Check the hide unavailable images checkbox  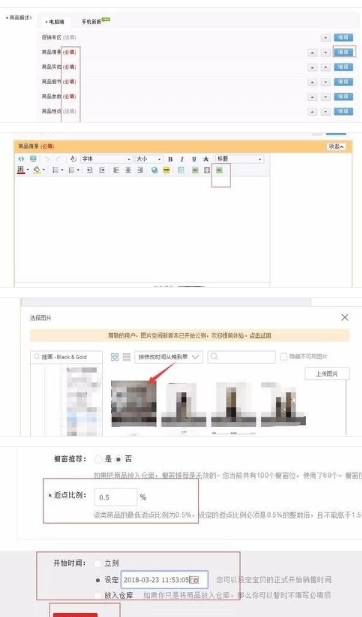pos(283,357)
